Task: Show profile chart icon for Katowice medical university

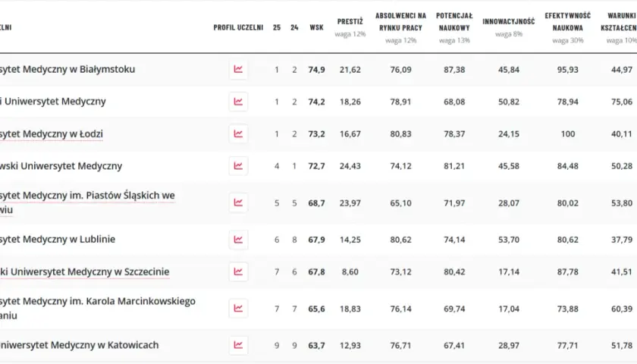Action: pos(238,345)
